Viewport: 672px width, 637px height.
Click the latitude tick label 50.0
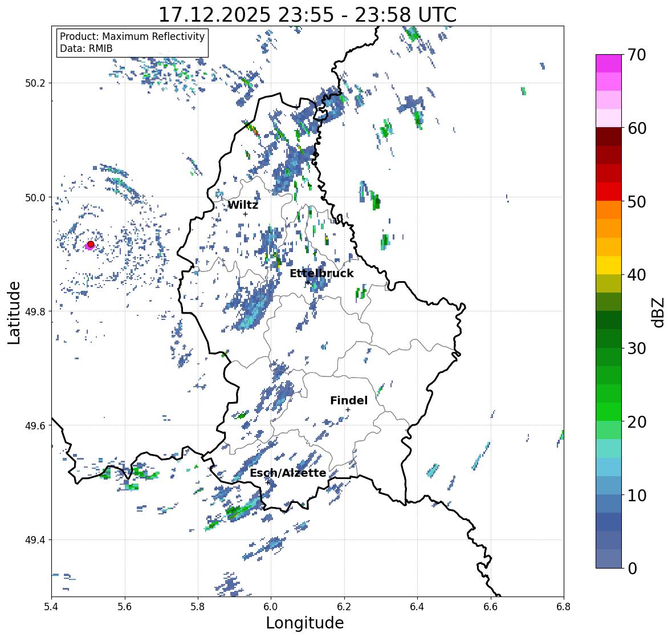[x=35, y=198]
